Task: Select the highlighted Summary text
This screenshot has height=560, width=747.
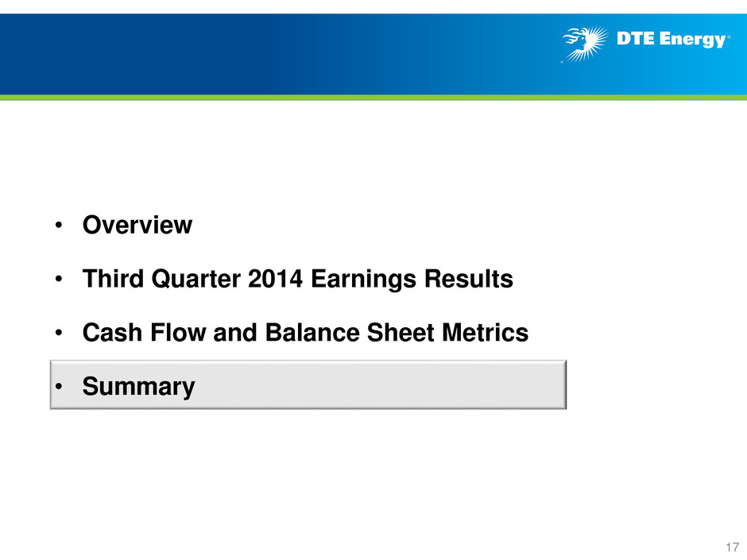Action: point(138,387)
